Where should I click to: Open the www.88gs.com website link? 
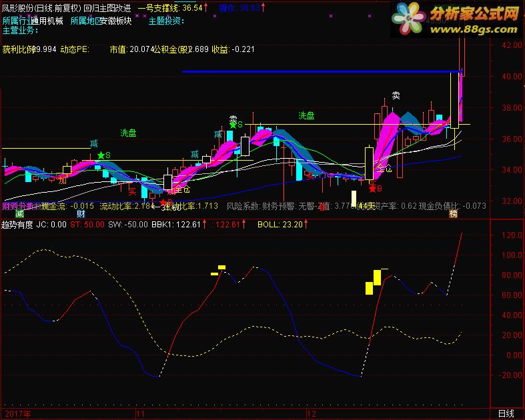[x=474, y=30]
